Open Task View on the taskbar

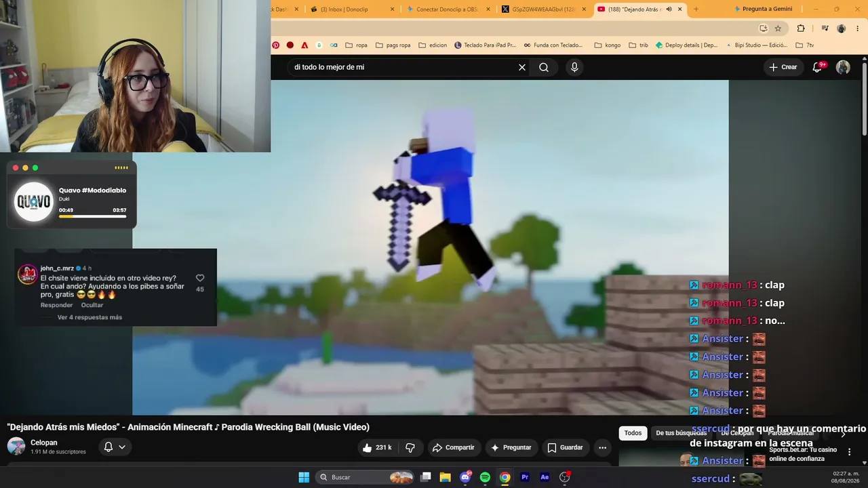pos(425,477)
